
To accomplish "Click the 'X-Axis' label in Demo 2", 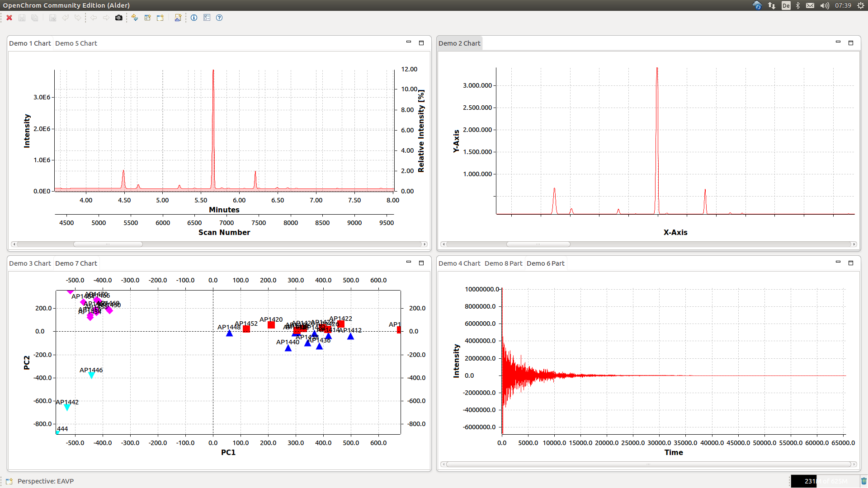I will tap(675, 232).
